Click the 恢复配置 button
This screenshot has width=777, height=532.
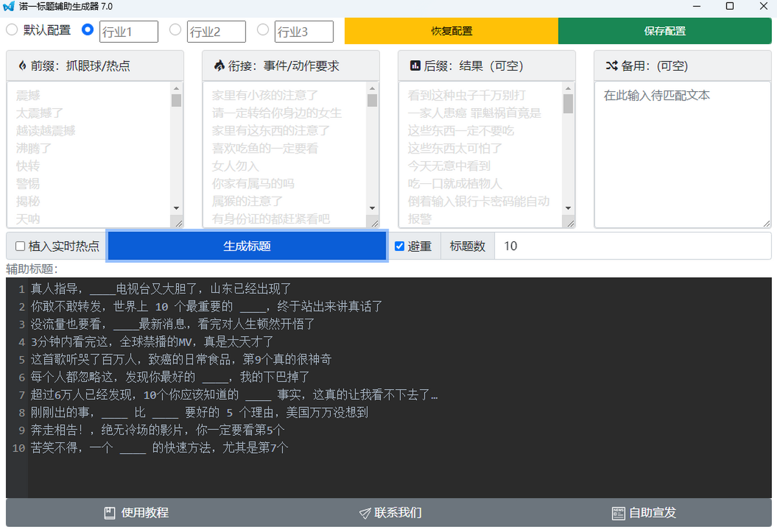(451, 31)
